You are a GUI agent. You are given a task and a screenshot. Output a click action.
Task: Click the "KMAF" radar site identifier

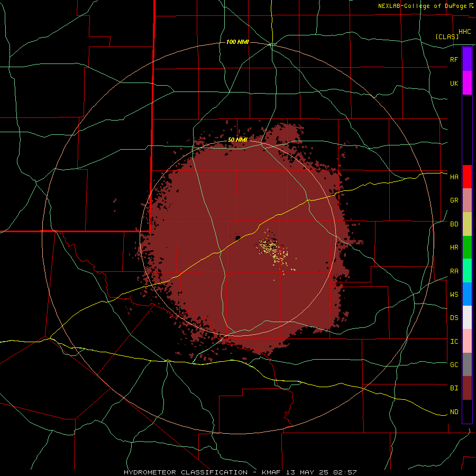pos(272,472)
